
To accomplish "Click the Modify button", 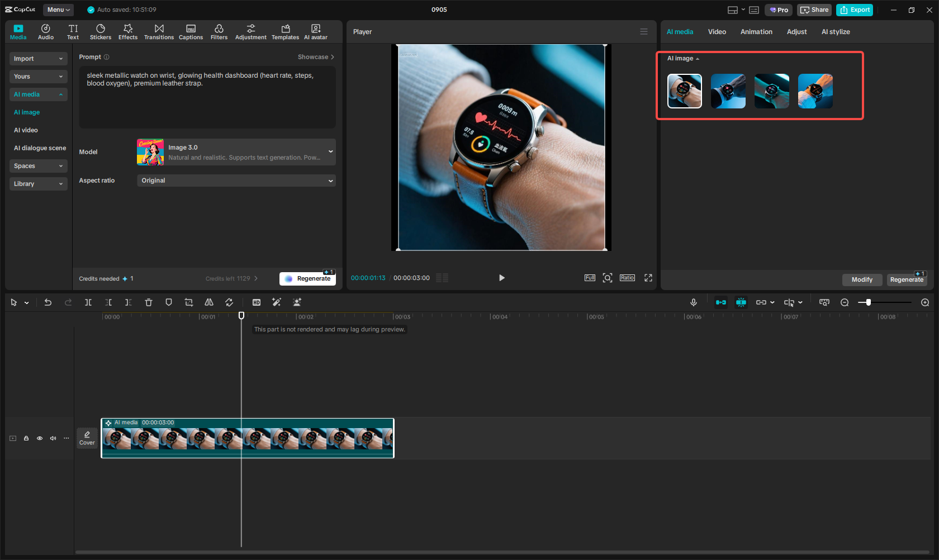I will point(862,279).
